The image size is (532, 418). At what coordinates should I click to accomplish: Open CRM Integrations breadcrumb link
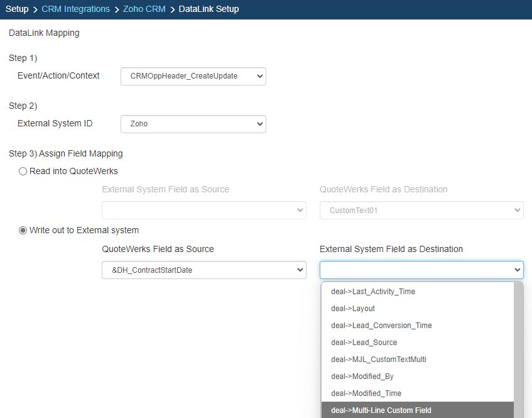click(75, 9)
